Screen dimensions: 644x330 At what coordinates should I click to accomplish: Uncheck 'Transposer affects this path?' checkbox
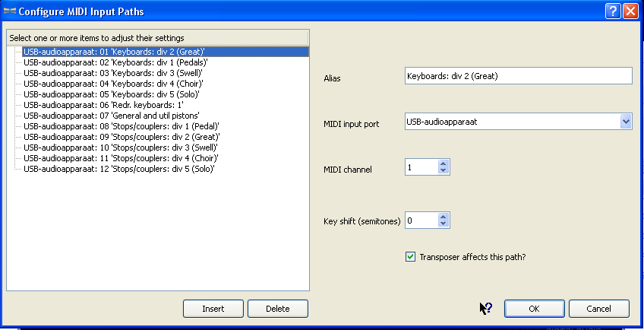pos(410,257)
